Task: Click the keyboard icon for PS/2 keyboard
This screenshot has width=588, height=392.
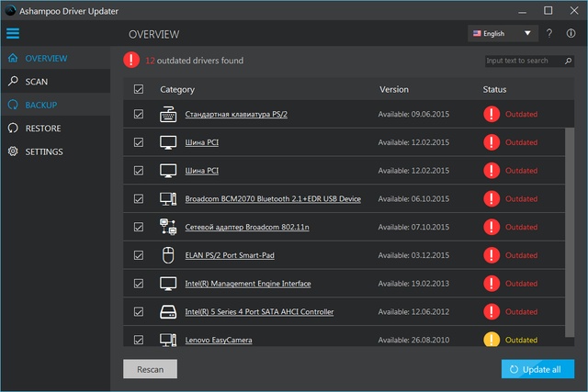Action: (x=168, y=115)
